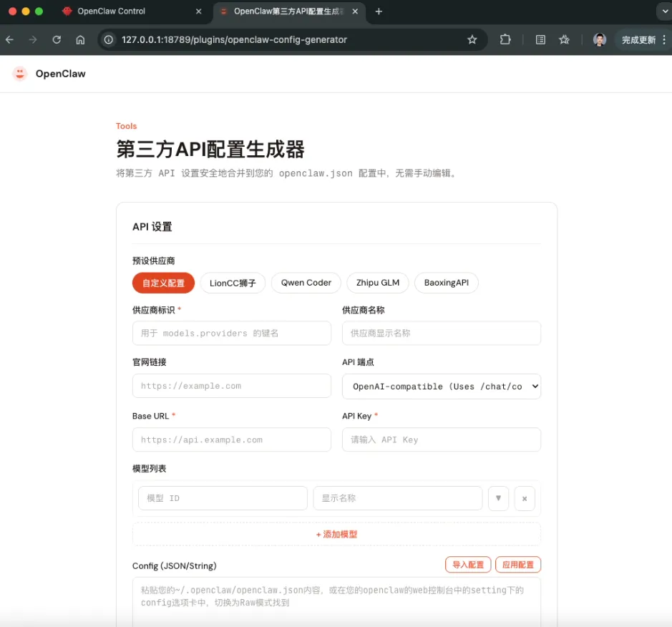Click the 预设供应商 label
672x627 pixels.
click(x=153, y=261)
